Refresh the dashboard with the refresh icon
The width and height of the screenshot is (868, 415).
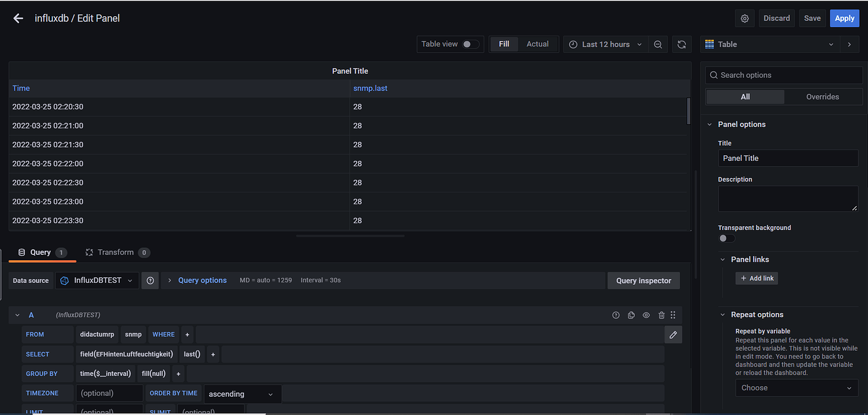(x=682, y=44)
